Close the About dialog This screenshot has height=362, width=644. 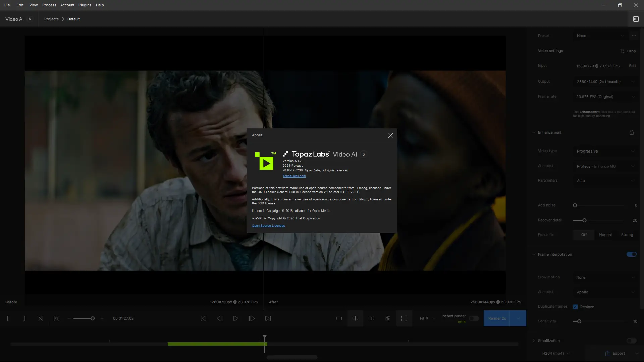(x=390, y=135)
